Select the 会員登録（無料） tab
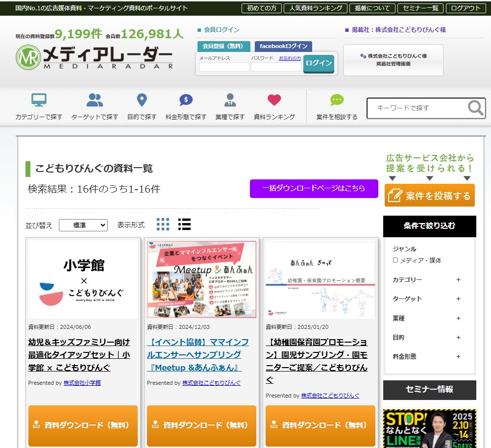This screenshot has height=448, width=491. pyautogui.click(x=223, y=46)
